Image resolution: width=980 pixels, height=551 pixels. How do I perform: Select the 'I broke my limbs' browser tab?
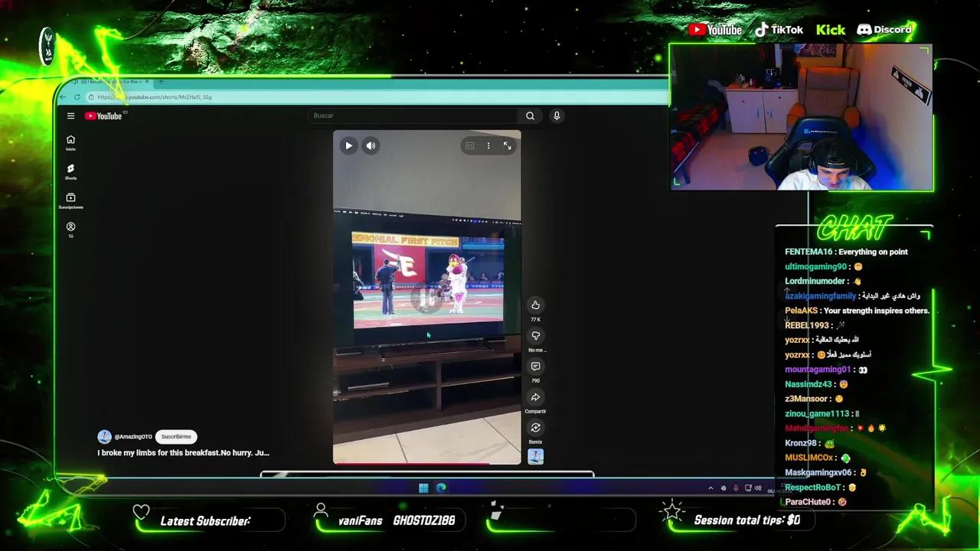(107, 81)
